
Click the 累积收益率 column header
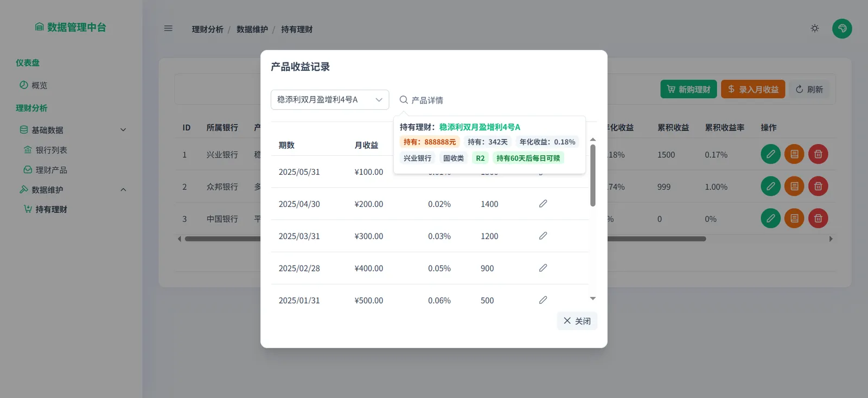(x=725, y=128)
